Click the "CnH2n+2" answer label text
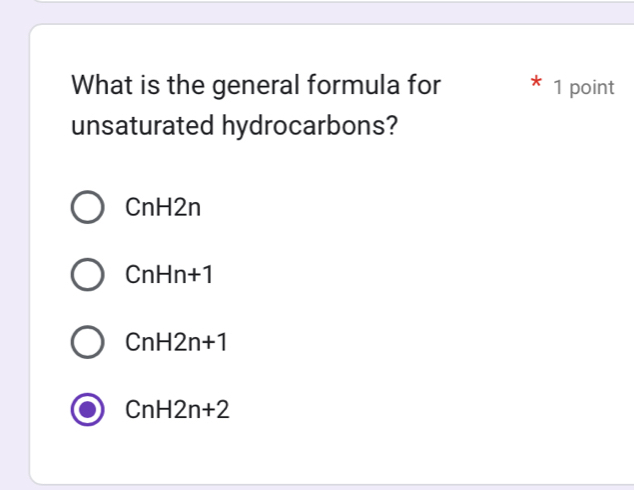Image resolution: width=634 pixels, height=490 pixels. [177, 409]
